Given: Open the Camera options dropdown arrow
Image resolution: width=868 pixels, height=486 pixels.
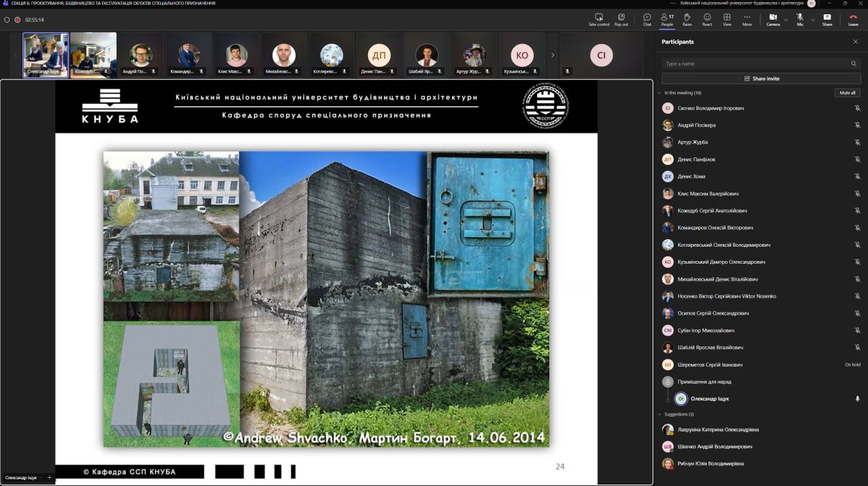Looking at the screenshot, I should (x=786, y=20).
